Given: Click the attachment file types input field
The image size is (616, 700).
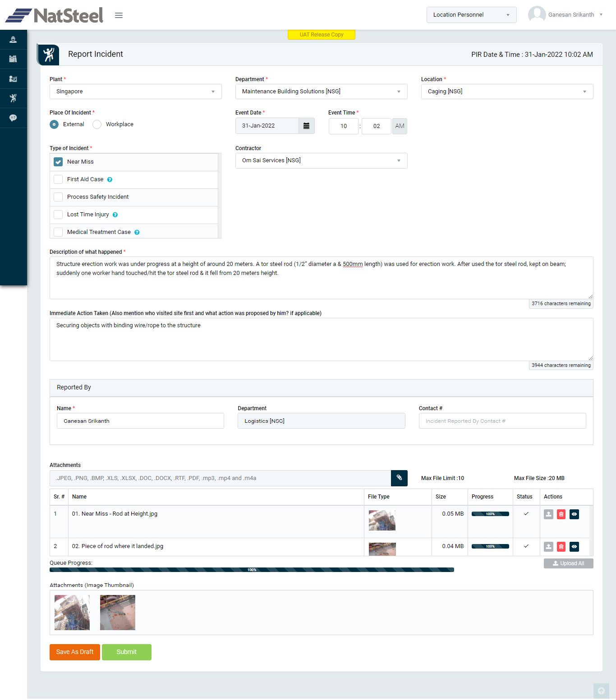Looking at the screenshot, I should point(220,478).
